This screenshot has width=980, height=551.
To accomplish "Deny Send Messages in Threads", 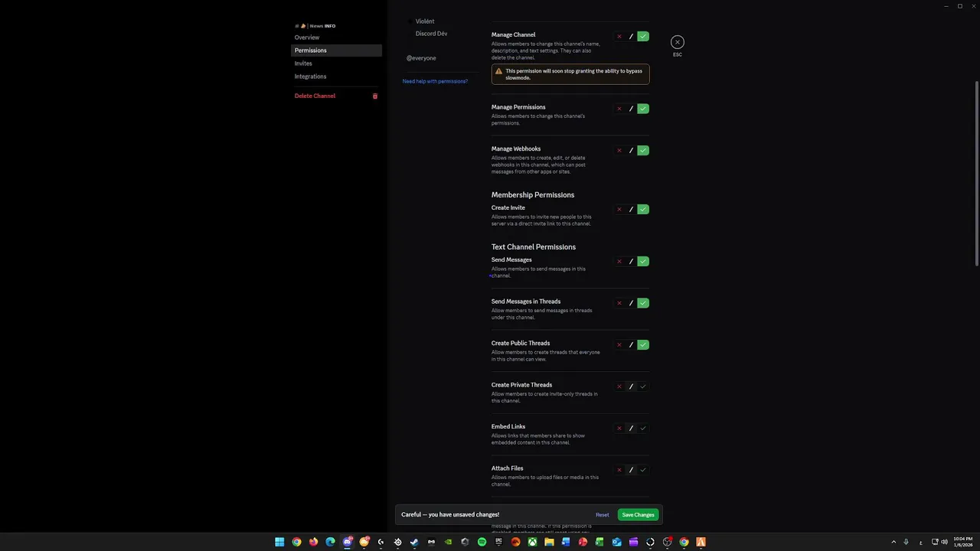I will coord(619,303).
